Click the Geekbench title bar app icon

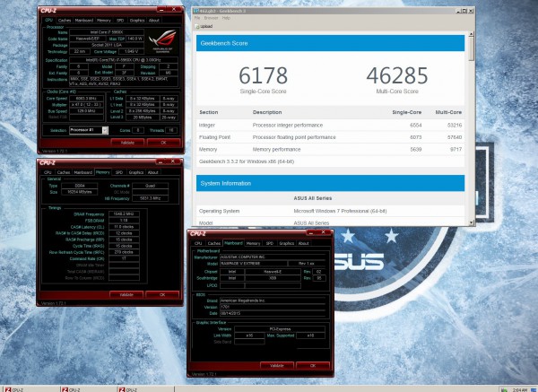(x=196, y=11)
